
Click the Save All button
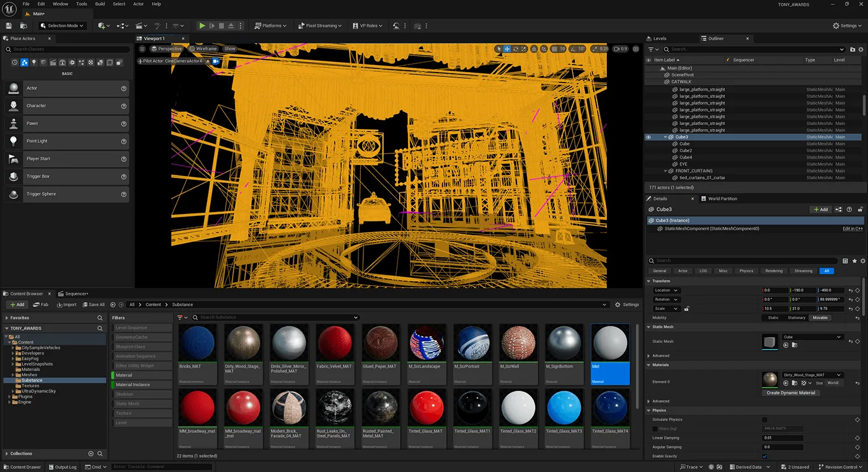(x=94, y=305)
